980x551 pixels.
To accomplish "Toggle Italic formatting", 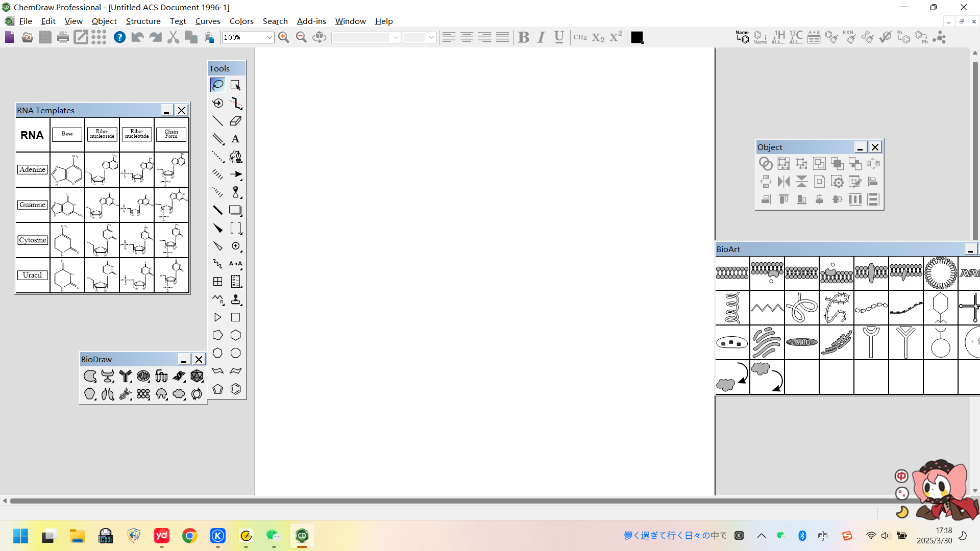I will coord(541,37).
